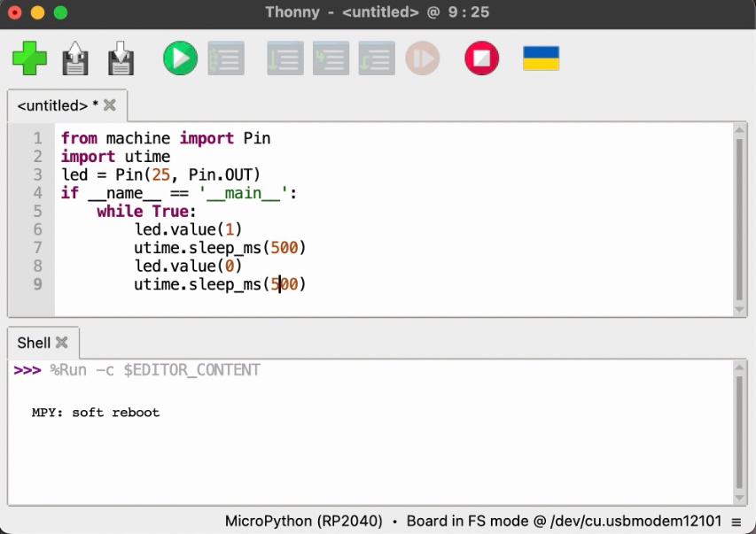756x534 pixels.
Task: Click the '%Run -c $EDITOR_CONTENT' shell command
Action: pyautogui.click(x=155, y=370)
